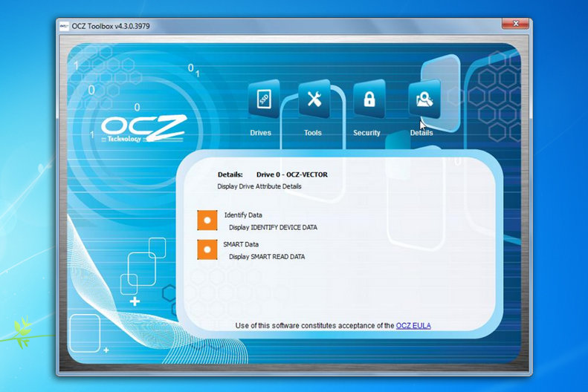
Task: Click the SMART Data label
Action: [241, 244]
